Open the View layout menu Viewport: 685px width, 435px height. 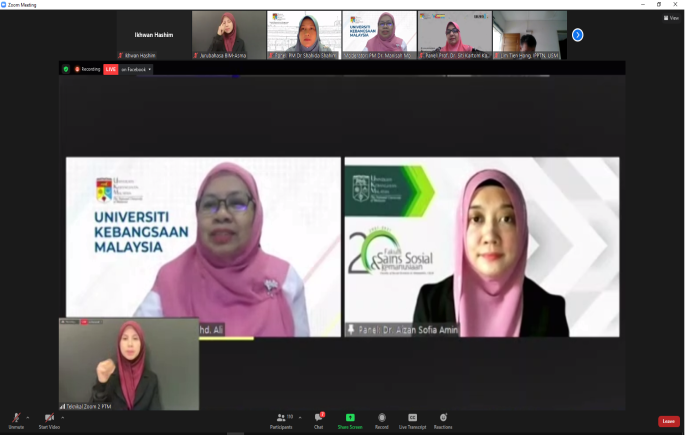(x=670, y=18)
